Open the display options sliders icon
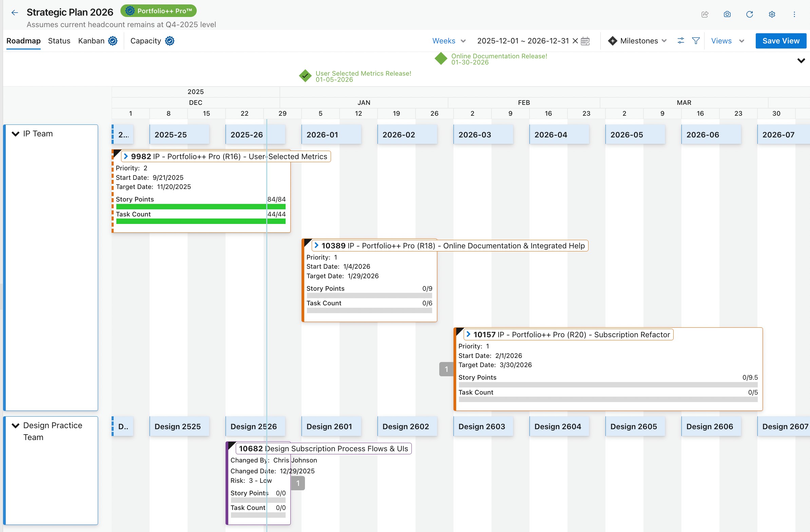The image size is (810, 532). point(680,41)
